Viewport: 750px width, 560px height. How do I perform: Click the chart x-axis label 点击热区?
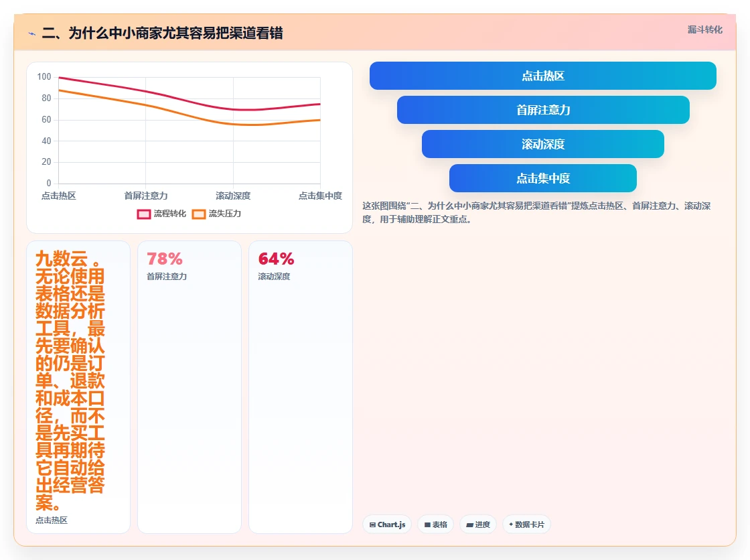tap(58, 196)
